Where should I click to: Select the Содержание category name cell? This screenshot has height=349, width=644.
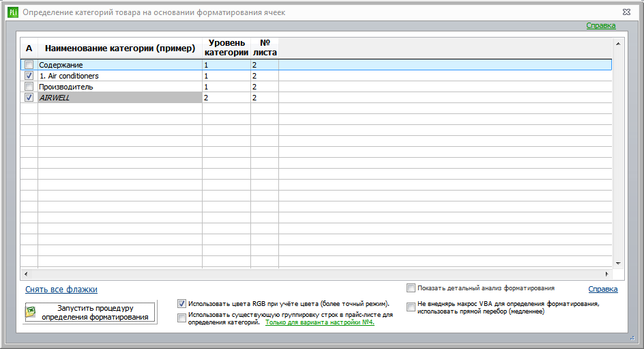pos(120,64)
